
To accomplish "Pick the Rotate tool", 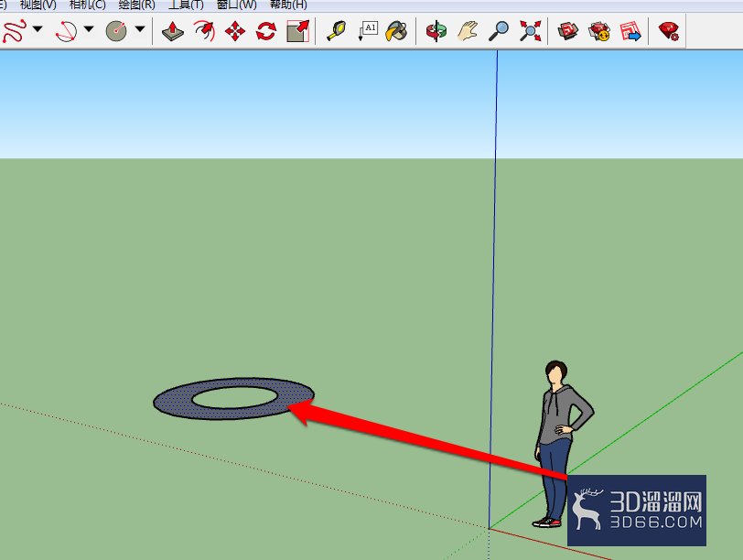I will (266, 31).
